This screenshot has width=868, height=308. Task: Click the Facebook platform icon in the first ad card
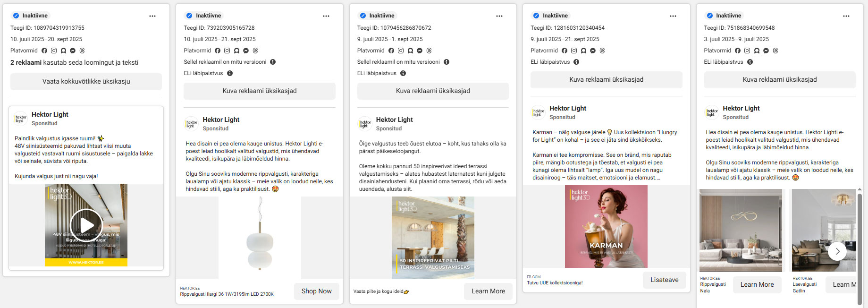tap(44, 51)
